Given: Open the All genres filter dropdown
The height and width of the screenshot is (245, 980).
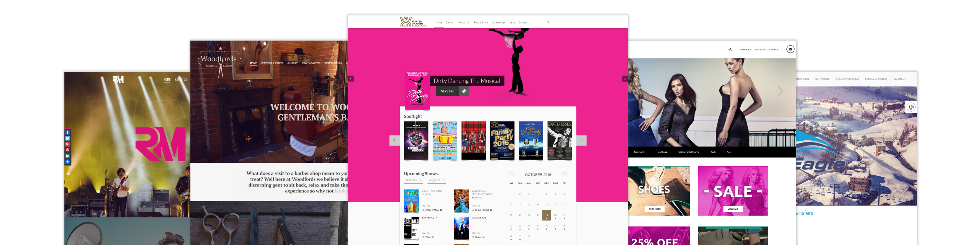Looking at the screenshot, I should point(437,180).
